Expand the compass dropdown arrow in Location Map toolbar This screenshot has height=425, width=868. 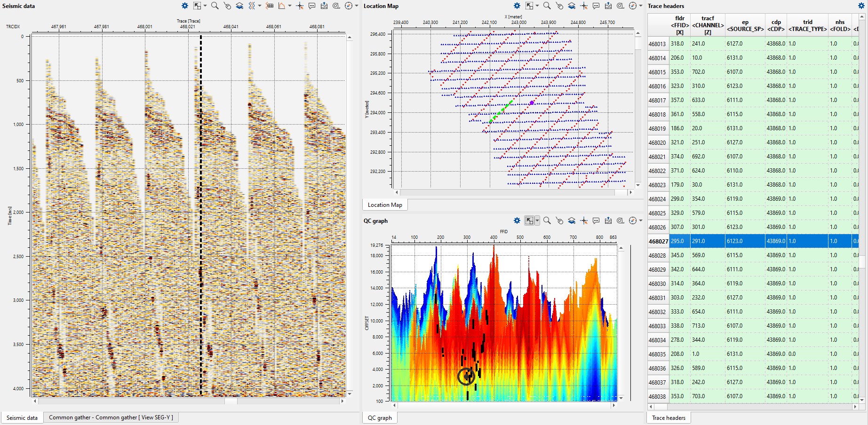pyautogui.click(x=640, y=6)
